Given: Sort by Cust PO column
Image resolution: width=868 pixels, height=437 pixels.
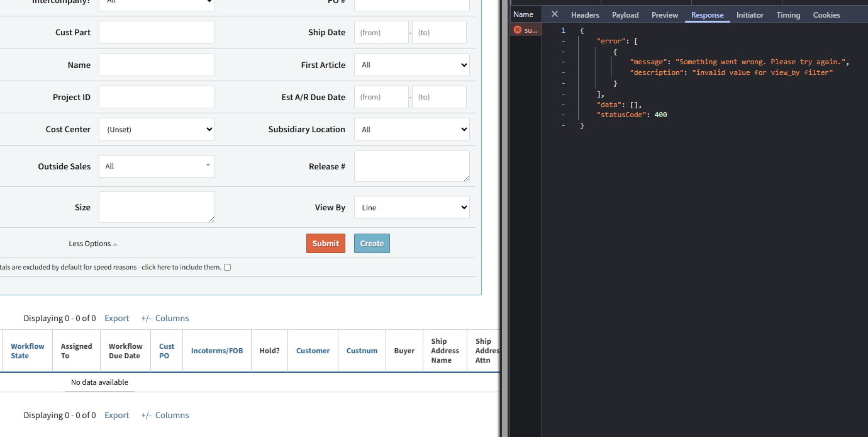Looking at the screenshot, I should click(x=167, y=351).
